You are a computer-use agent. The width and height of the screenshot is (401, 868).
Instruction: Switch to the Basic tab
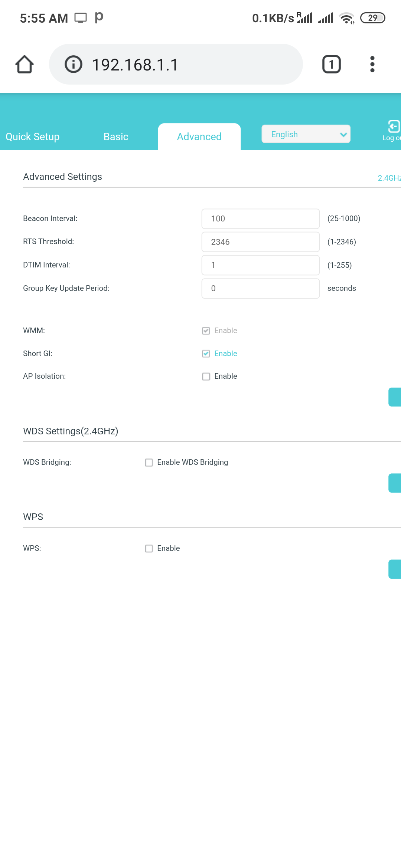(x=116, y=137)
